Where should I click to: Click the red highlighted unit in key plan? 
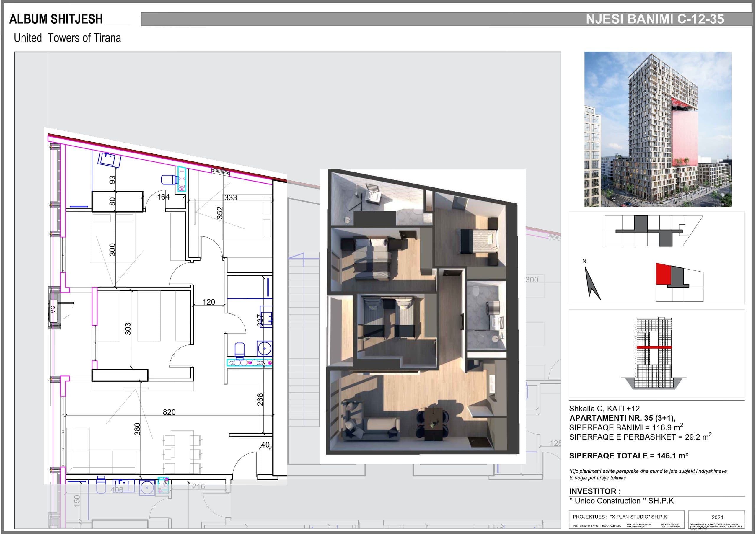click(663, 274)
